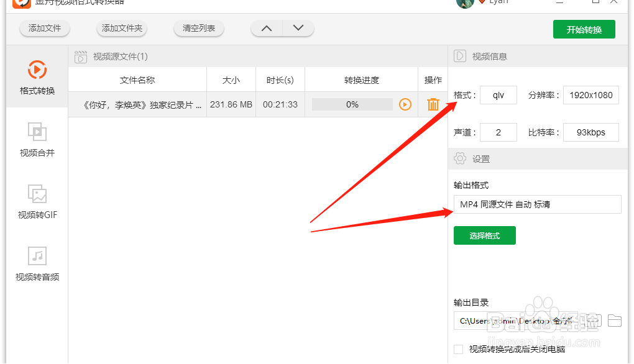Click the resolution field 1920x1080
Viewport: 634px width, 364px height.
click(x=590, y=95)
